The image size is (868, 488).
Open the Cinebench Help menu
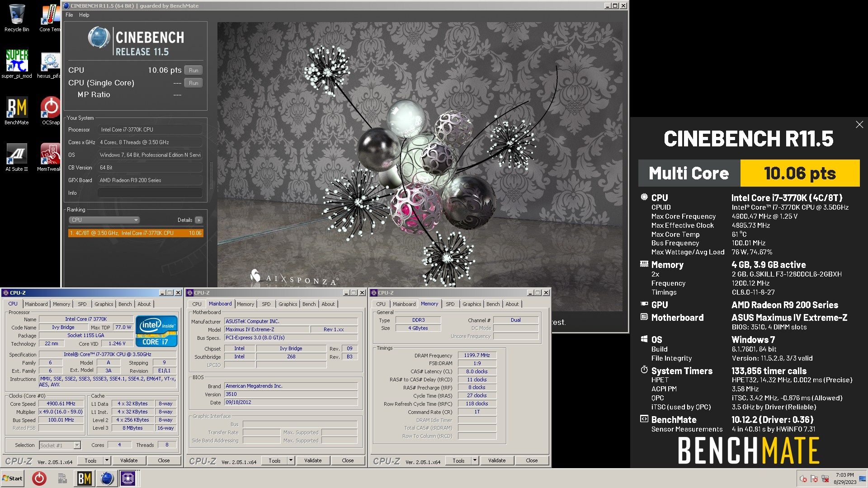tap(84, 15)
